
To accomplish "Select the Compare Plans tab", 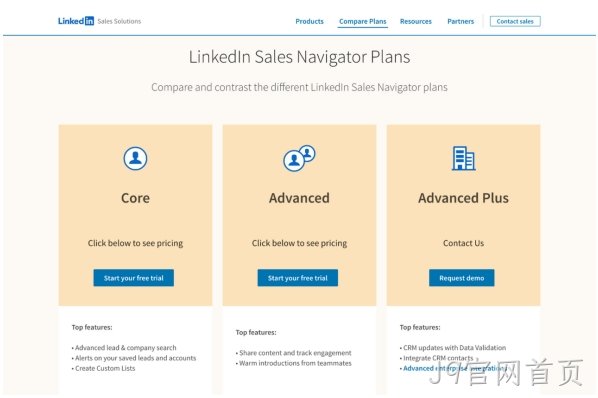I will pos(363,21).
